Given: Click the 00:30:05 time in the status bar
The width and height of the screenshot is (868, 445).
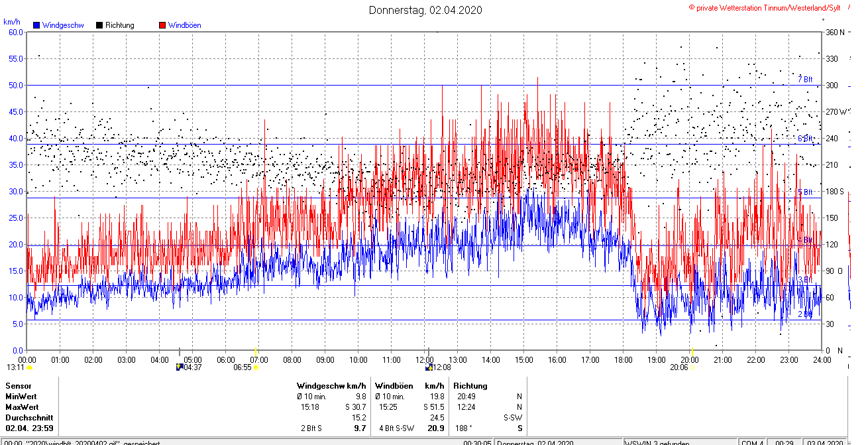Looking at the screenshot, I should click(477, 442).
